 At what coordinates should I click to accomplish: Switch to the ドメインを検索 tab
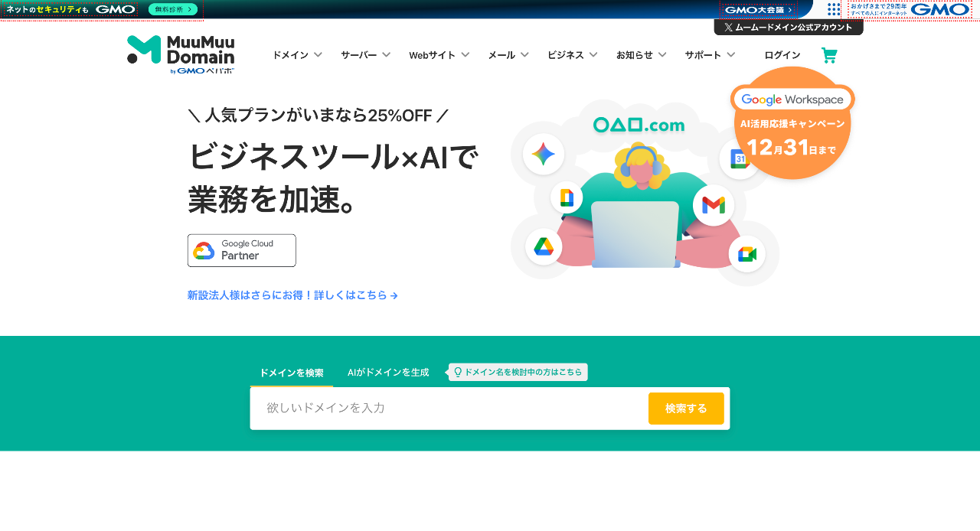click(292, 372)
